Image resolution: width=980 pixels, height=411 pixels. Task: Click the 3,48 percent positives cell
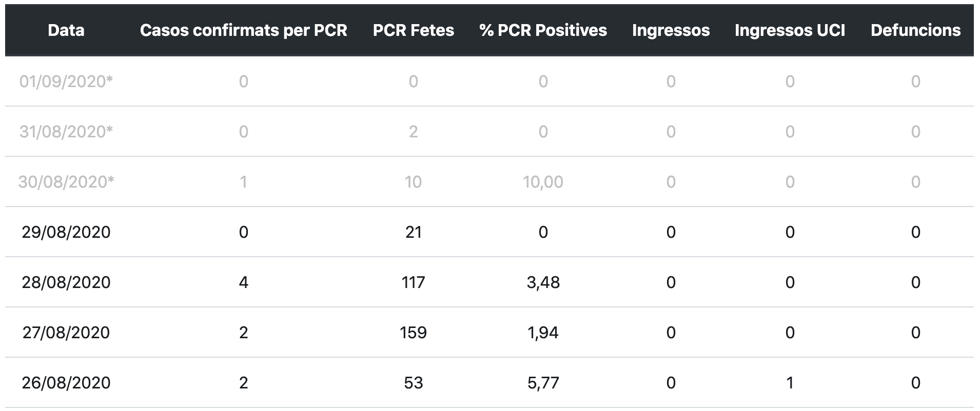click(x=543, y=282)
